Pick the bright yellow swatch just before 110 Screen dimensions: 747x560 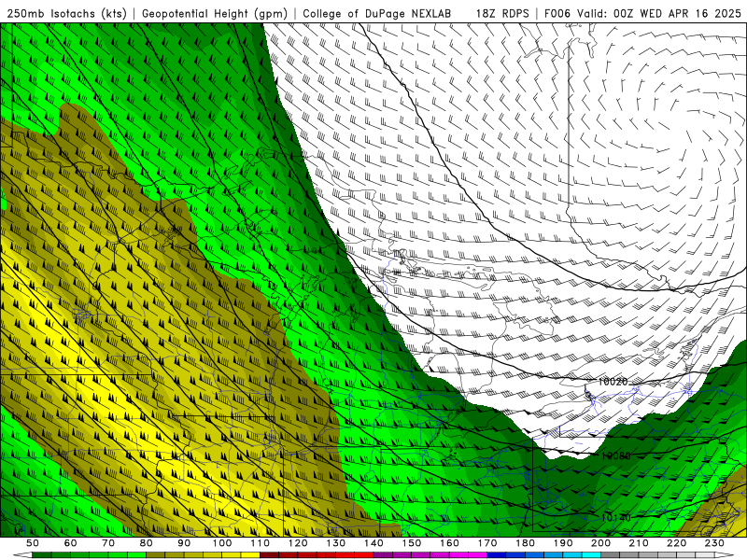(x=250, y=555)
